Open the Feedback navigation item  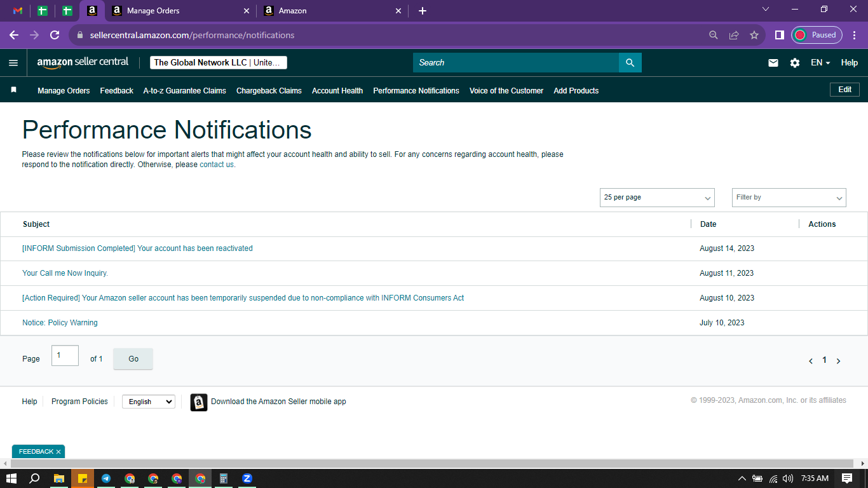(117, 91)
